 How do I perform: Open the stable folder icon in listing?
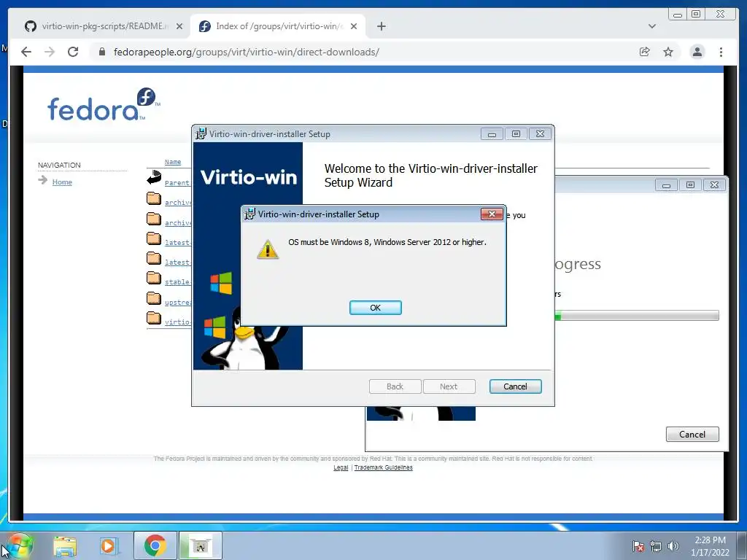153,278
